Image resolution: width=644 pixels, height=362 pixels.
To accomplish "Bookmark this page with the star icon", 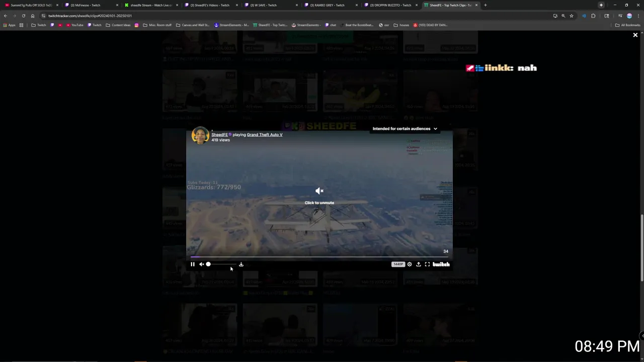I will click(x=572, y=16).
